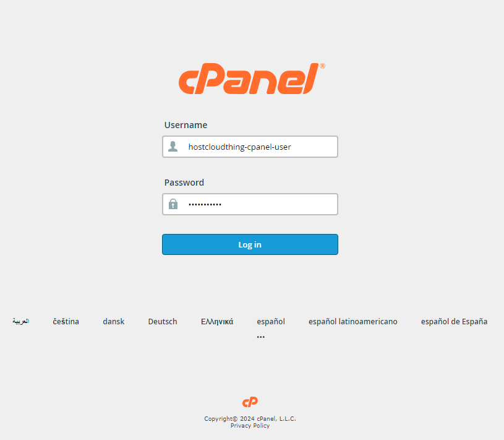Change locale to español
The height and width of the screenshot is (440, 504).
pyautogui.click(x=271, y=321)
